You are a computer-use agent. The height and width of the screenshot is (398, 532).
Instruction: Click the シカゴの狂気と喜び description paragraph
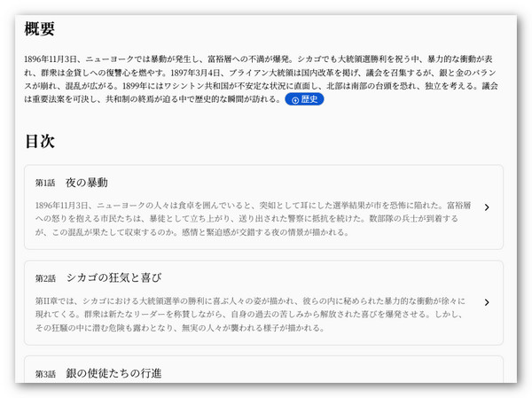[248, 314]
